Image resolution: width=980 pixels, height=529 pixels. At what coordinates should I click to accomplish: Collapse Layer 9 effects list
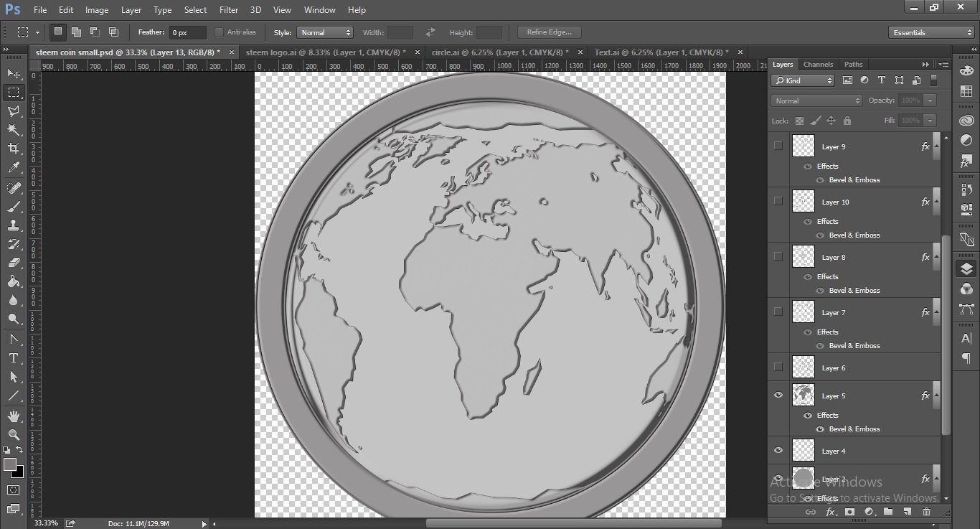click(936, 146)
